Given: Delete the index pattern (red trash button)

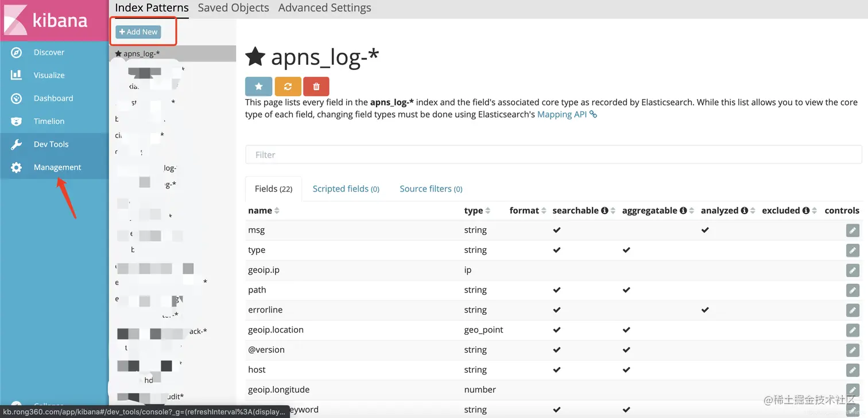Looking at the screenshot, I should click(x=316, y=86).
